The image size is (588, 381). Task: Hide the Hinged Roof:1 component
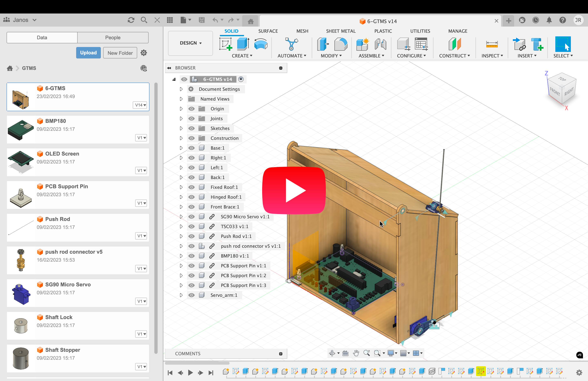coord(192,197)
